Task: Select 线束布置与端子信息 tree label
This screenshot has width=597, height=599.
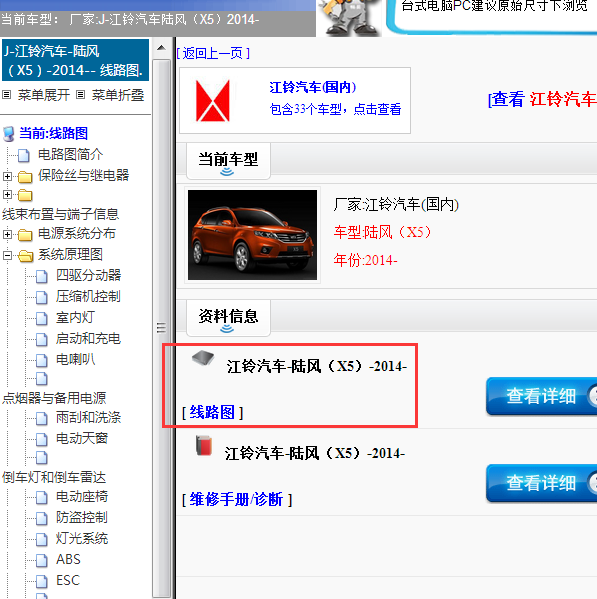Action: coord(60,214)
